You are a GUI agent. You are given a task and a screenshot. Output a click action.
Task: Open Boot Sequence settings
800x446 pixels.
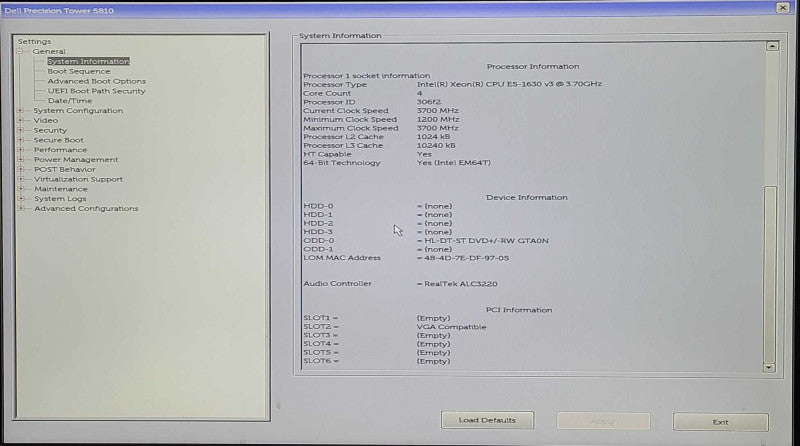pyautogui.click(x=79, y=71)
